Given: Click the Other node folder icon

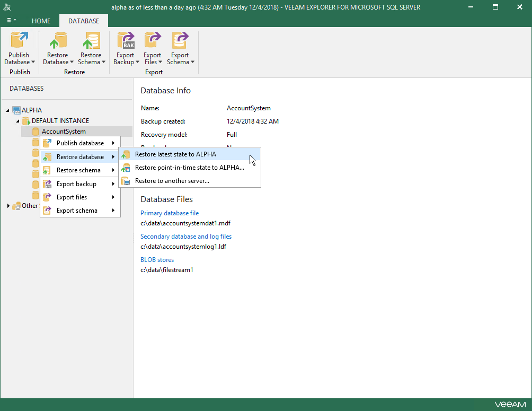Looking at the screenshot, I should pos(16,206).
